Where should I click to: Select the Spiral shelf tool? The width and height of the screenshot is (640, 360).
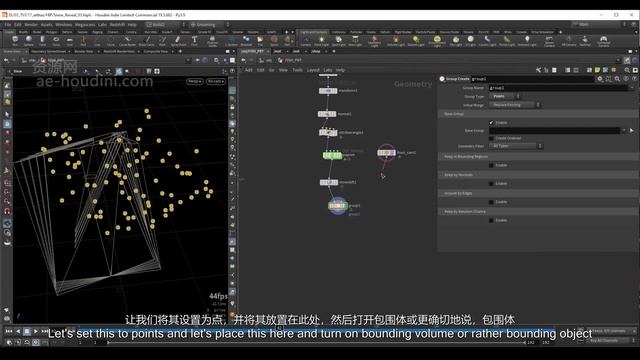[274, 40]
